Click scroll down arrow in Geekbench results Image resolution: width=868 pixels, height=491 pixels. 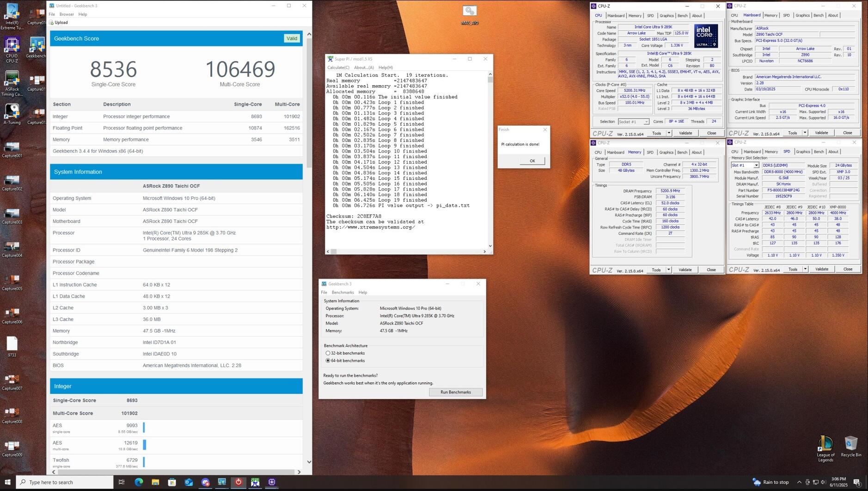coord(309,462)
